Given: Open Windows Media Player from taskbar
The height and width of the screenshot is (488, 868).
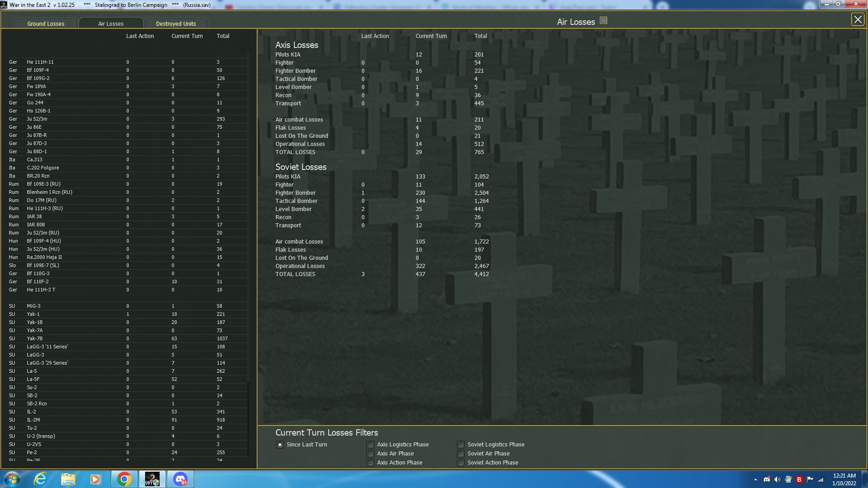Looking at the screenshot, I should (95, 479).
